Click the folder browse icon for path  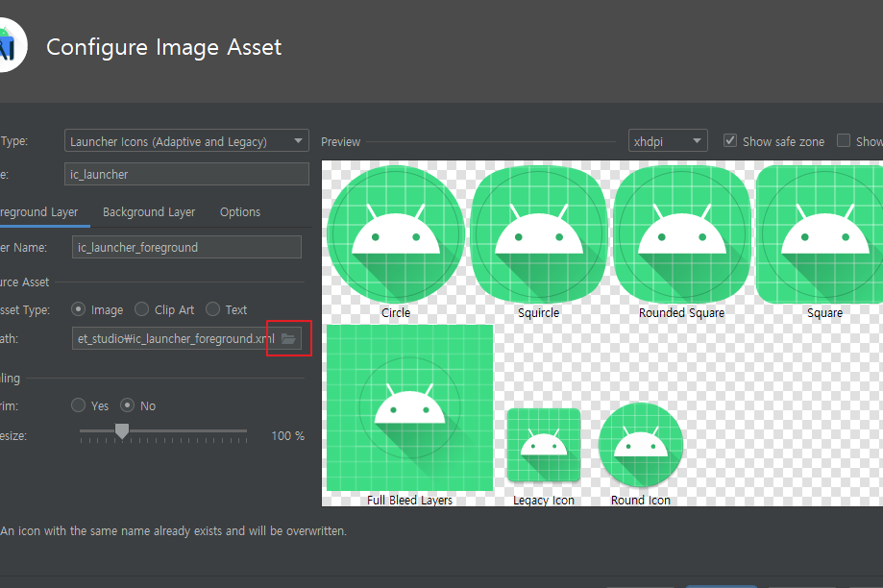(288, 339)
